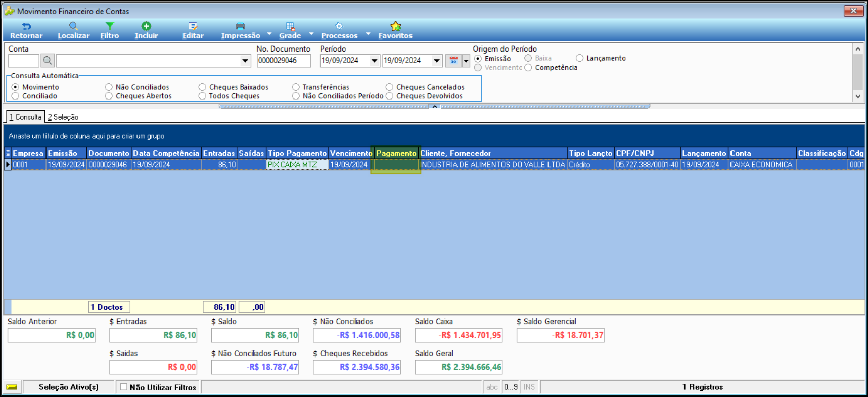Enable the Não Utilizar Filtros checkbox

click(x=124, y=387)
